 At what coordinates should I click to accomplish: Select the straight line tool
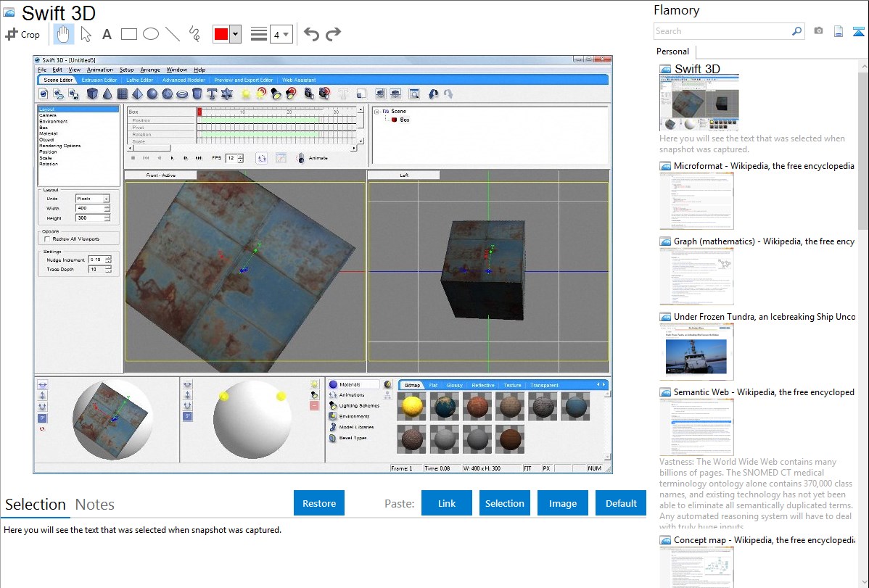[173, 34]
